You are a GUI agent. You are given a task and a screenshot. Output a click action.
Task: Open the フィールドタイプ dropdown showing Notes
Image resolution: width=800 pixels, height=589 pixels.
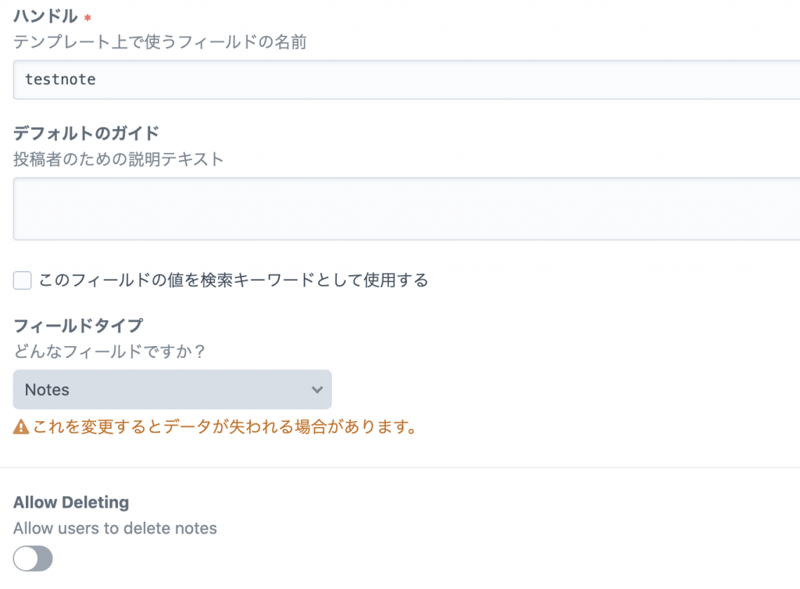pyautogui.click(x=172, y=390)
